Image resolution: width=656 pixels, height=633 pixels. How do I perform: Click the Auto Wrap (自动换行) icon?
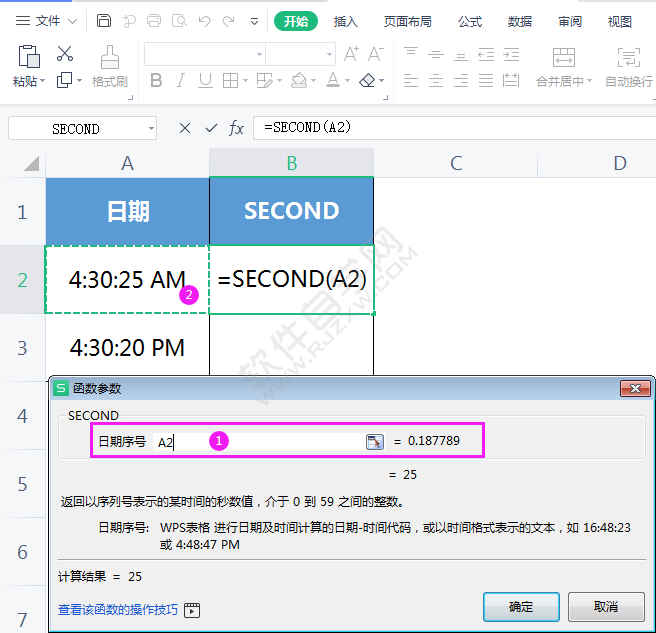pos(628,57)
